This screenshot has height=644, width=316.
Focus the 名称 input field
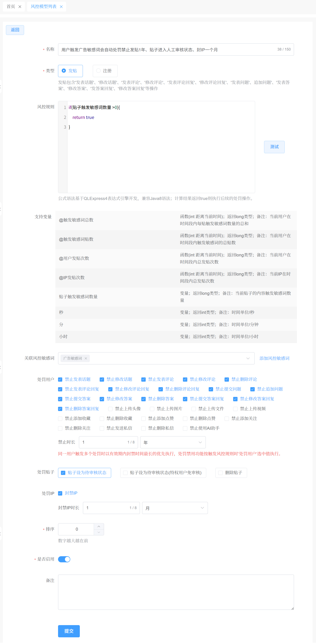(x=176, y=49)
